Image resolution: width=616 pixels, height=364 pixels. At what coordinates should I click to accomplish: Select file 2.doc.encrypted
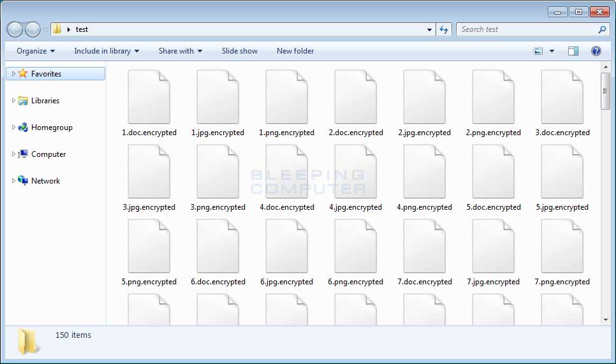(356, 103)
